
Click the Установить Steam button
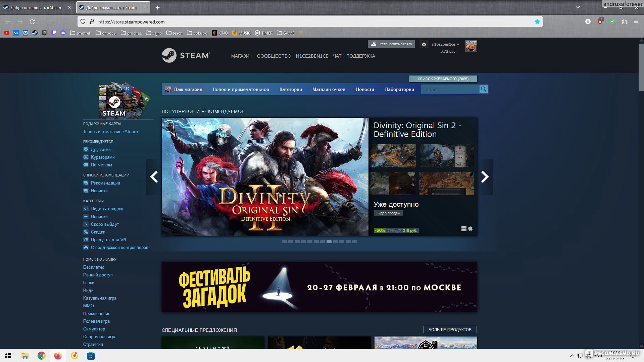391,44
